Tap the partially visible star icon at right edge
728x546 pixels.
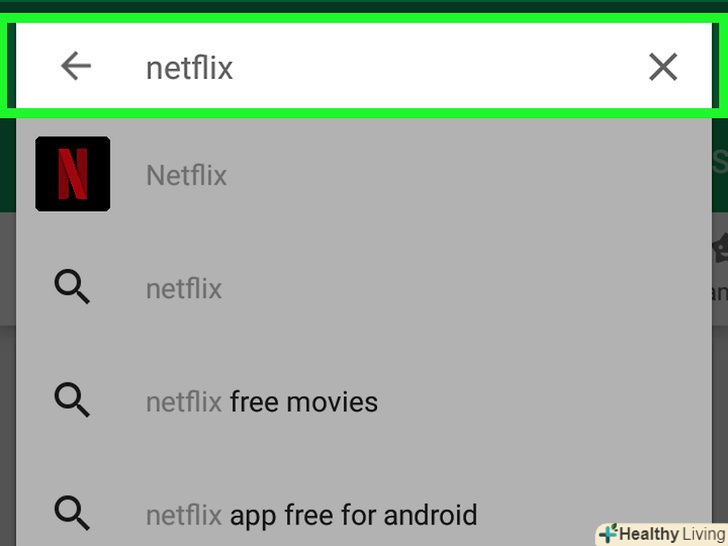click(720, 248)
